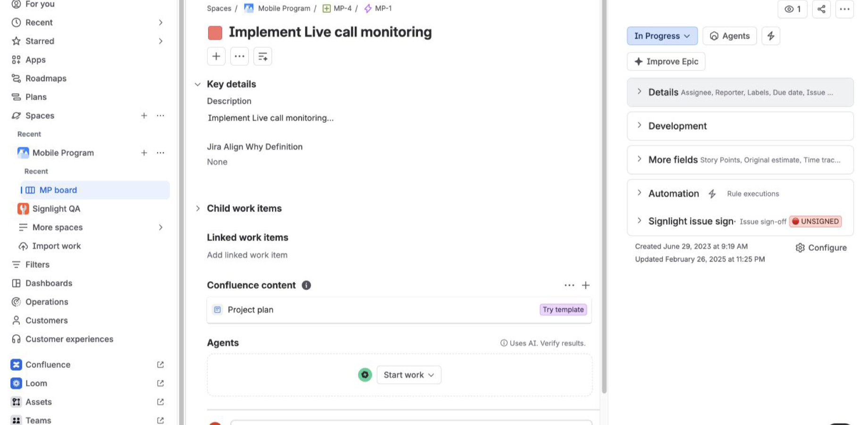
Task: Click the UNSIGNED status badge
Action: [816, 221]
